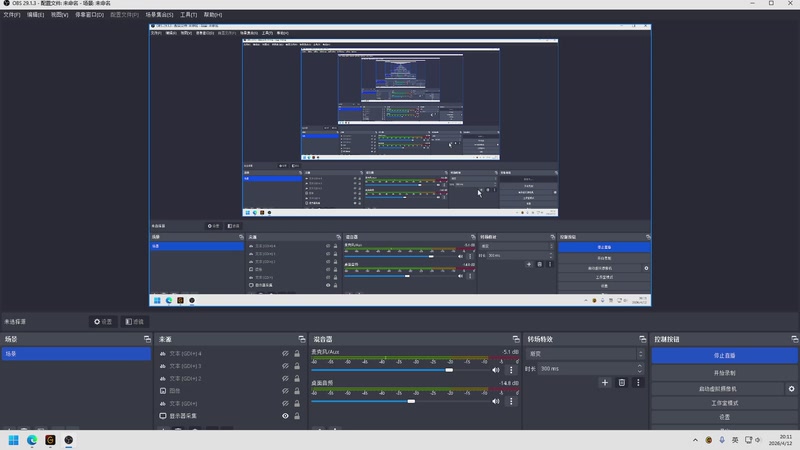Add a new scene transition with plus
Viewport: 800px width, 450px height.
(605, 383)
